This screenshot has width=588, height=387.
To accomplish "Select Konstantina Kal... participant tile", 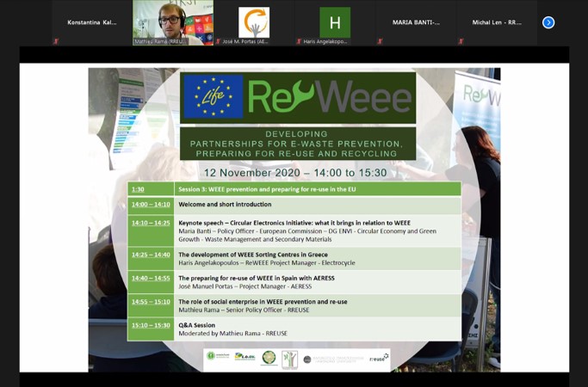I will pyautogui.click(x=92, y=22).
